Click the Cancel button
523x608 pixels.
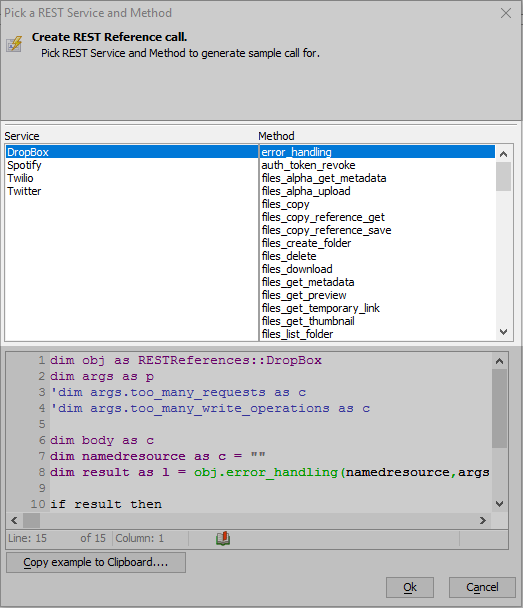(482, 587)
